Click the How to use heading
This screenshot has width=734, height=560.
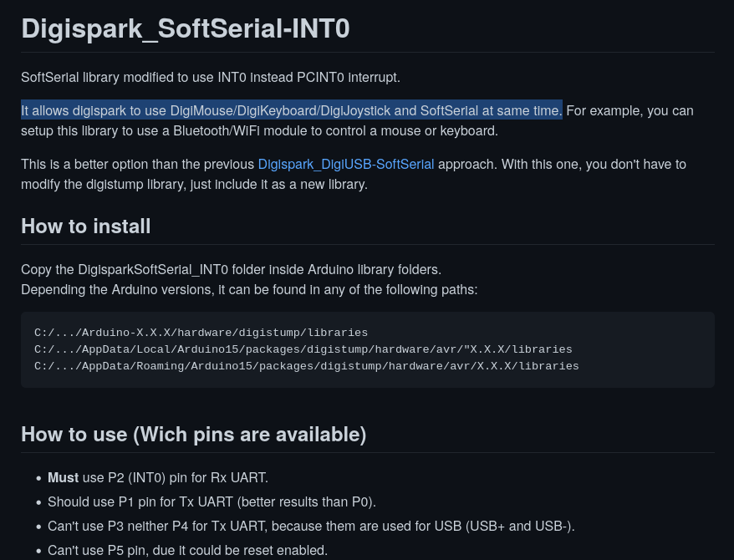coord(193,435)
